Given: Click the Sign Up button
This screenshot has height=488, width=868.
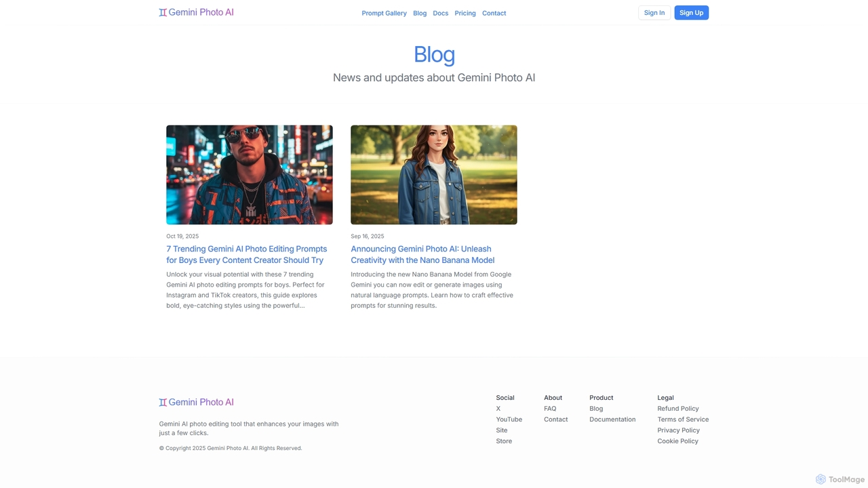Looking at the screenshot, I should point(691,13).
